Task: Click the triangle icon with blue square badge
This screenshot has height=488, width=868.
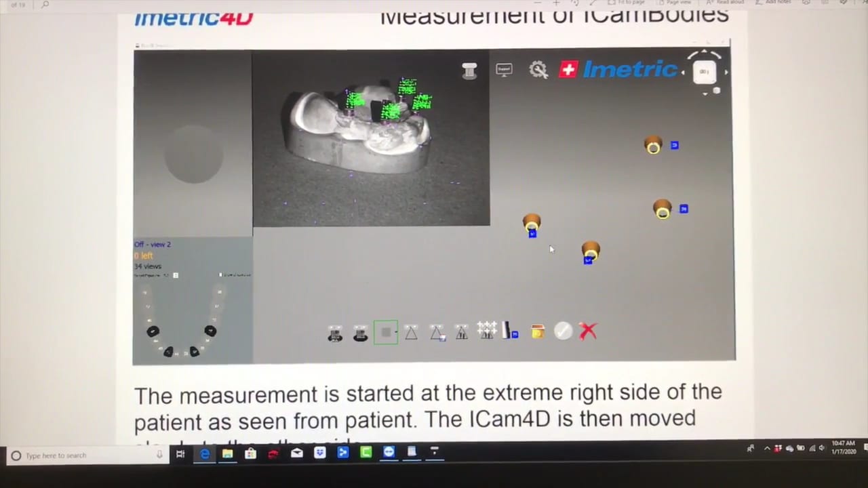Action: click(x=437, y=332)
